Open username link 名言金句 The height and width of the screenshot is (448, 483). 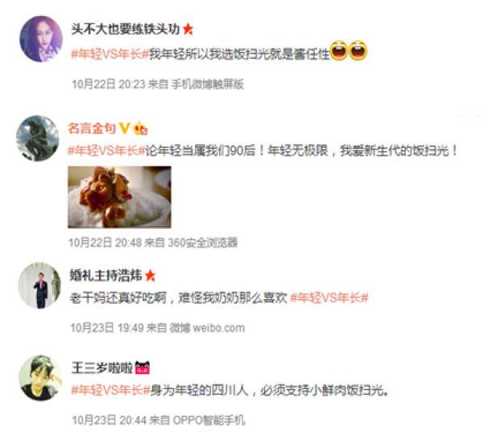click(x=92, y=128)
